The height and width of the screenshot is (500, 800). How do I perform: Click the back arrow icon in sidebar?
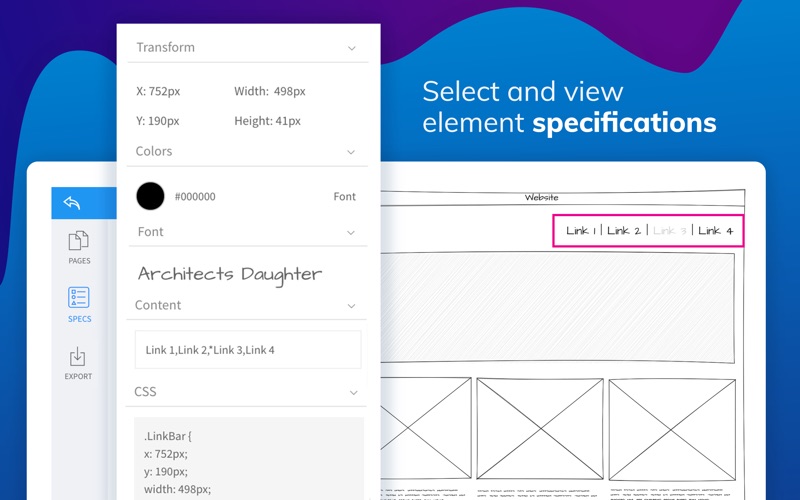[x=72, y=203]
